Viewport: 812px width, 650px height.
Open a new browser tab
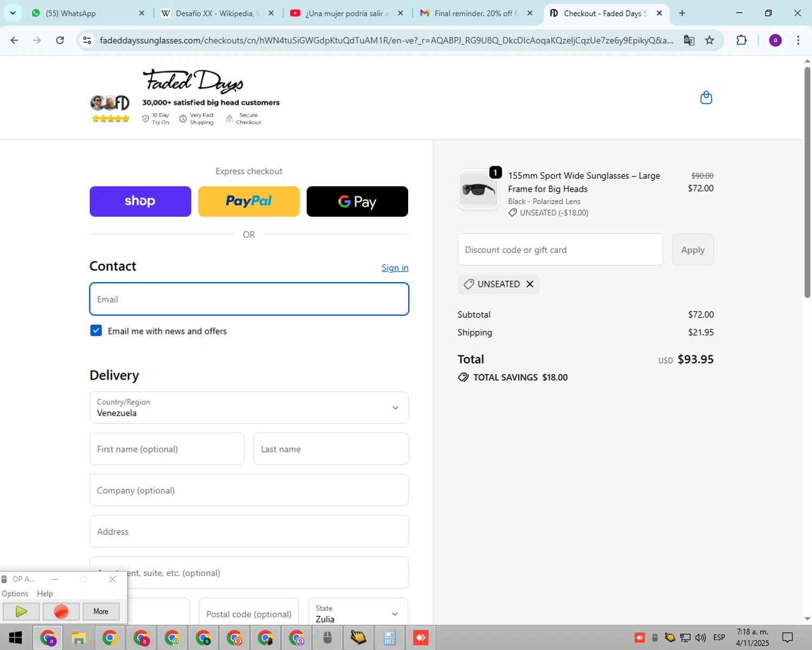(x=682, y=13)
